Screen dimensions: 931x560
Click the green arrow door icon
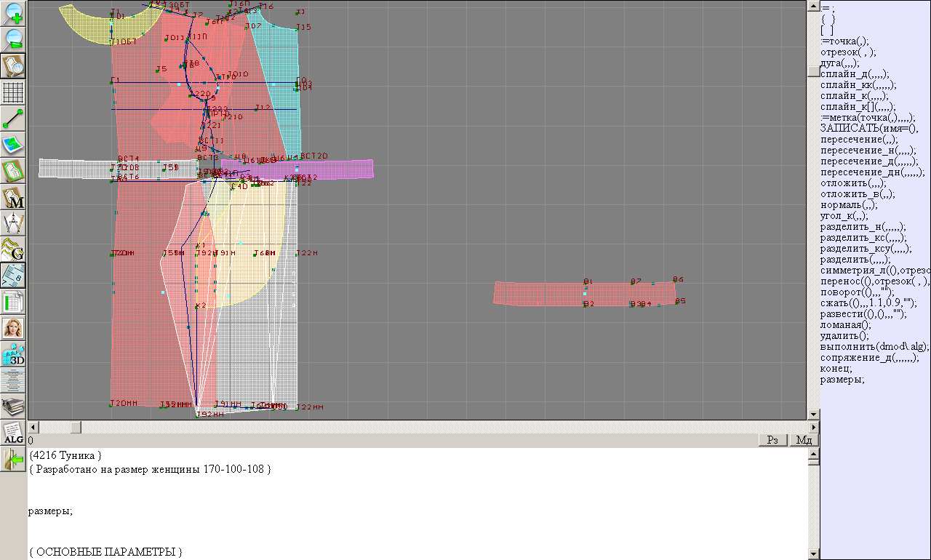click(x=14, y=460)
